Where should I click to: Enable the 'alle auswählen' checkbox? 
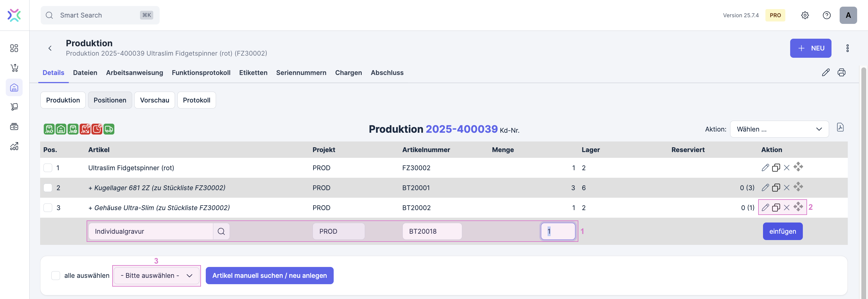pyautogui.click(x=56, y=276)
